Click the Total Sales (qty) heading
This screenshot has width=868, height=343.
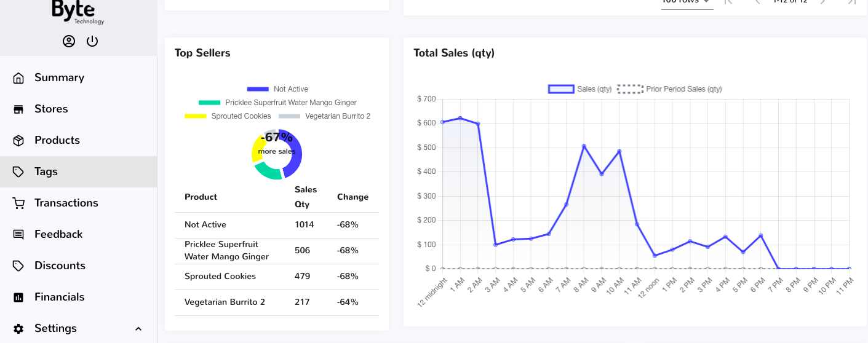[454, 53]
